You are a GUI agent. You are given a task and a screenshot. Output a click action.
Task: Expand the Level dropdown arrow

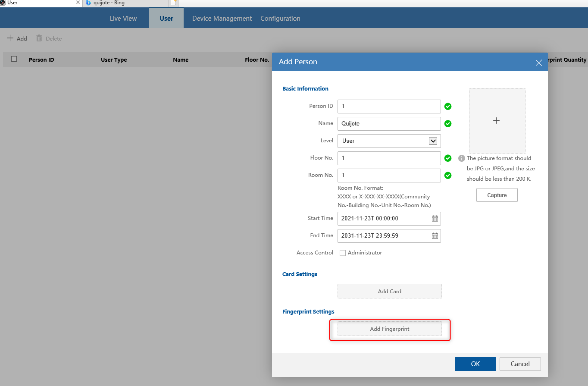point(433,141)
